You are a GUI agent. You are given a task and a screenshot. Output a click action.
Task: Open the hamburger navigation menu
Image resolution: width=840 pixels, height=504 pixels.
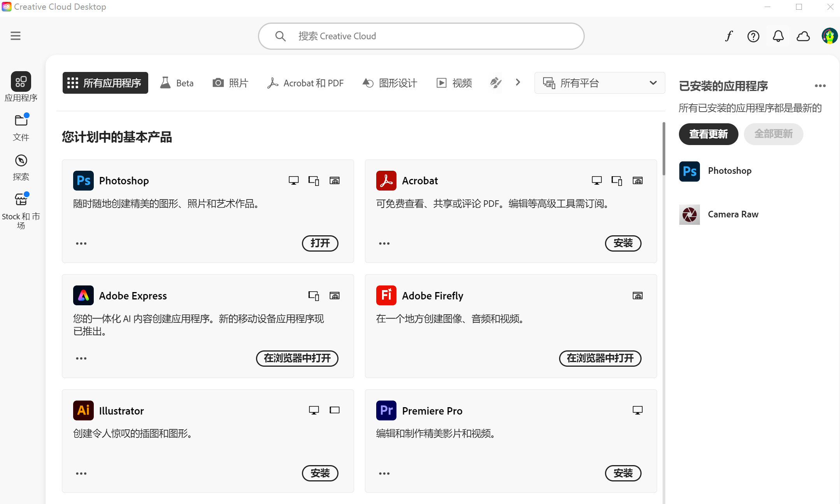click(16, 36)
